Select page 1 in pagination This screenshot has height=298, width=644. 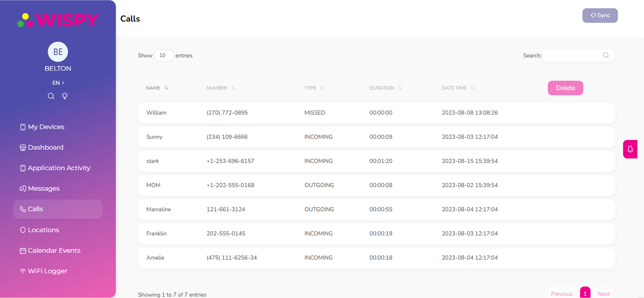tap(585, 293)
